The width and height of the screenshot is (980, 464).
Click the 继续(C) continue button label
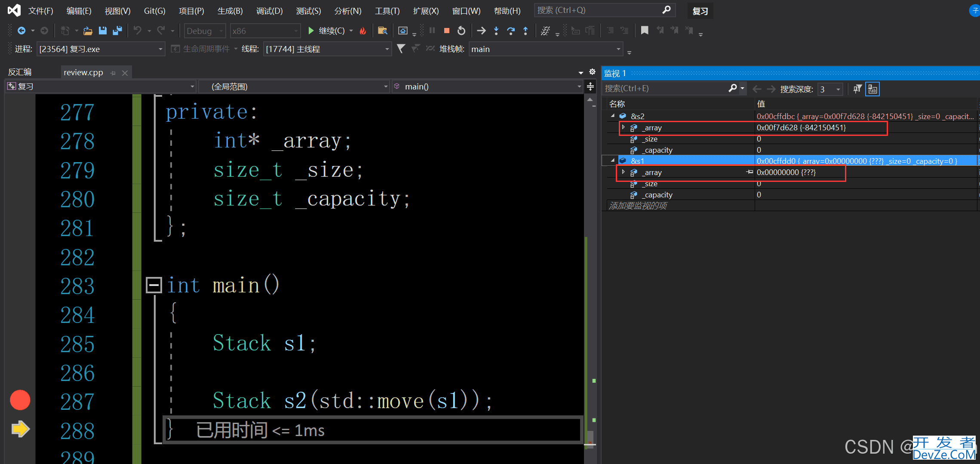pyautogui.click(x=332, y=31)
